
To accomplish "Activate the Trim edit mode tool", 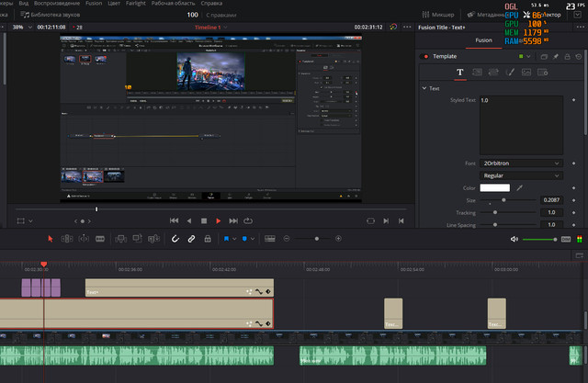I will click(x=67, y=239).
